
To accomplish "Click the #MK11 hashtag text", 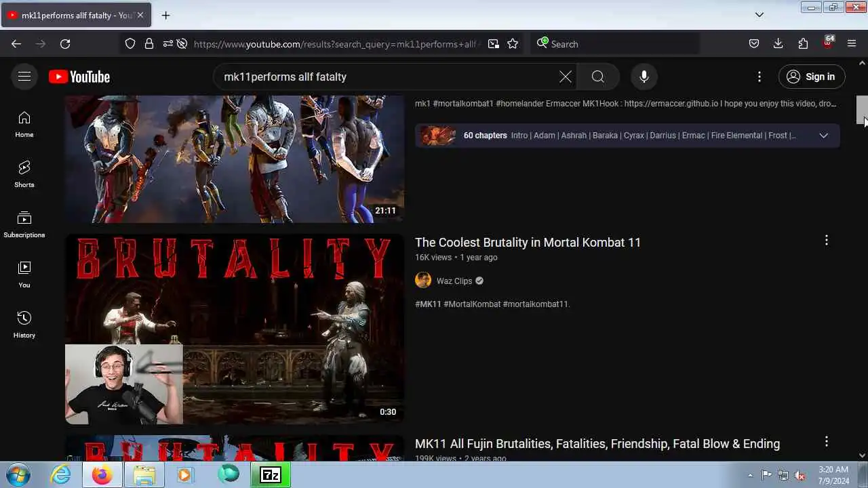I will [428, 304].
